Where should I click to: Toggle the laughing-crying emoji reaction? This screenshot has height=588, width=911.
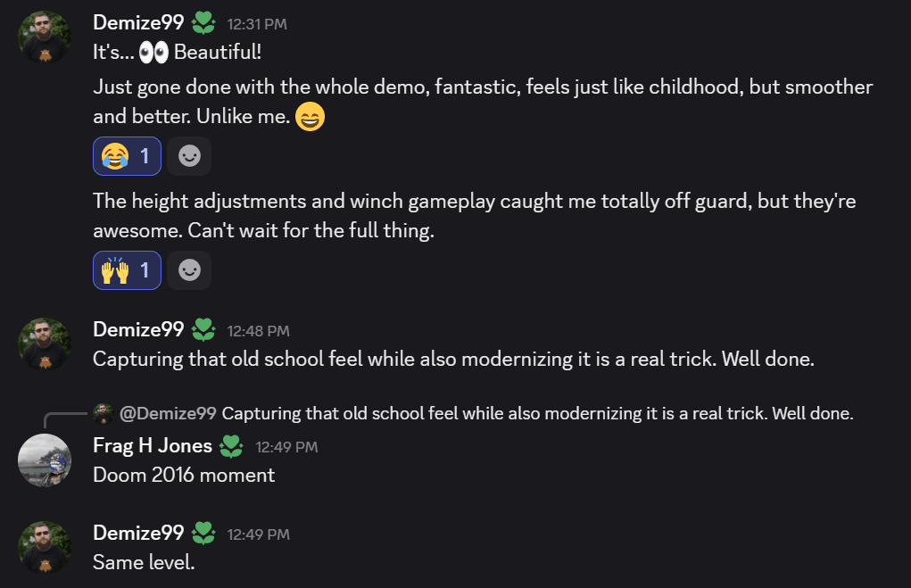click(x=127, y=156)
